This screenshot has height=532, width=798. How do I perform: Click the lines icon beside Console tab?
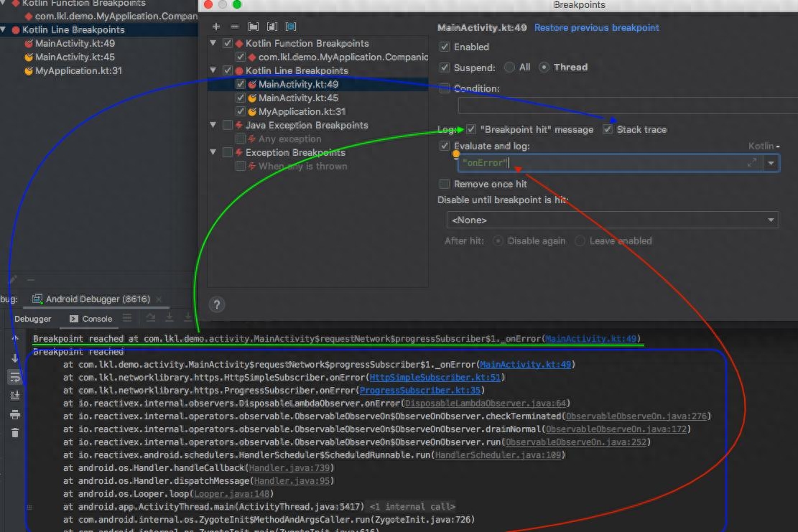point(127,318)
